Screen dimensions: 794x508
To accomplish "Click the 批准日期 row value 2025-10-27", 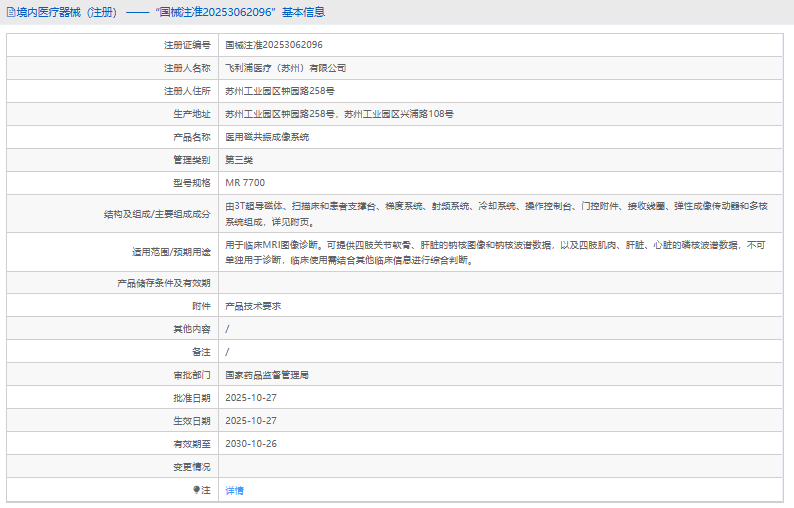I will click(251, 398).
